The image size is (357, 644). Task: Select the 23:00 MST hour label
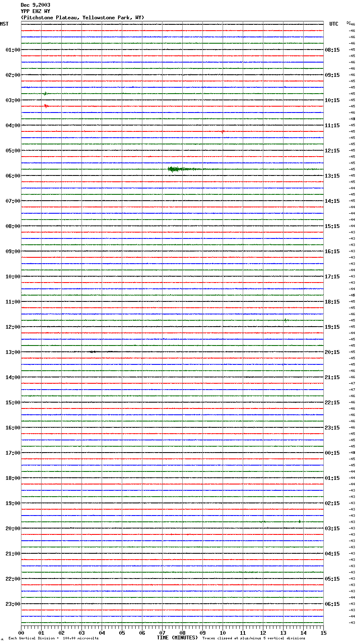tap(13, 604)
